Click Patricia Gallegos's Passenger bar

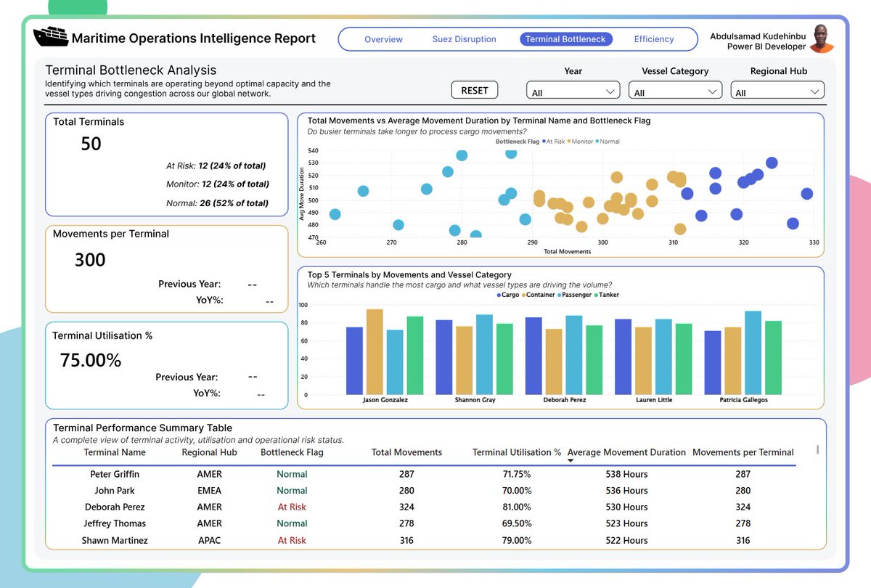[x=753, y=353]
